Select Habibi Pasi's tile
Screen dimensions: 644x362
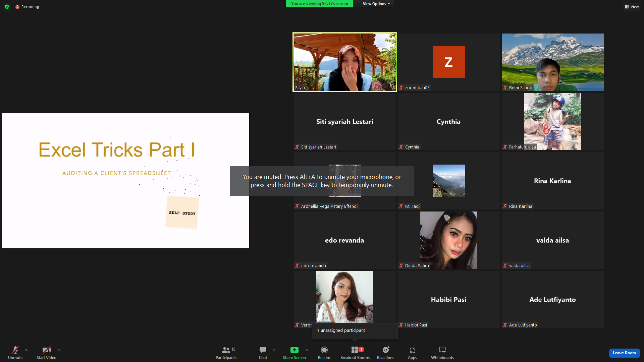(449, 299)
